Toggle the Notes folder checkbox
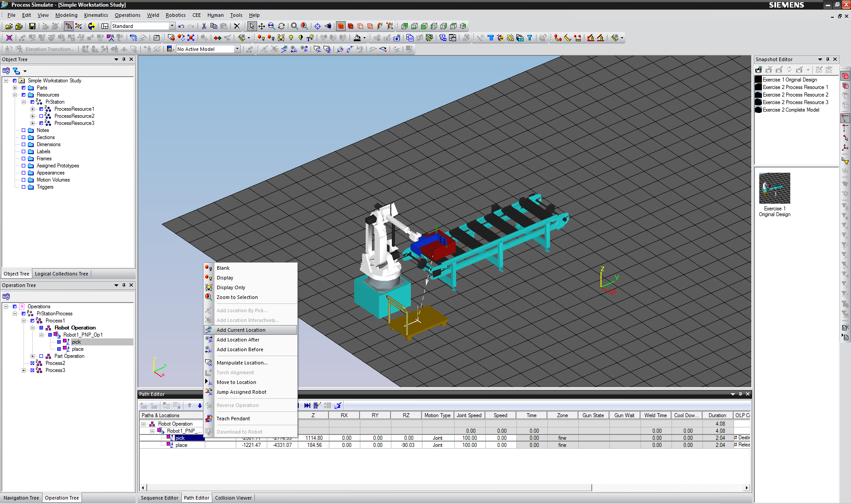Viewport: 851px width, 504px height. [x=23, y=130]
